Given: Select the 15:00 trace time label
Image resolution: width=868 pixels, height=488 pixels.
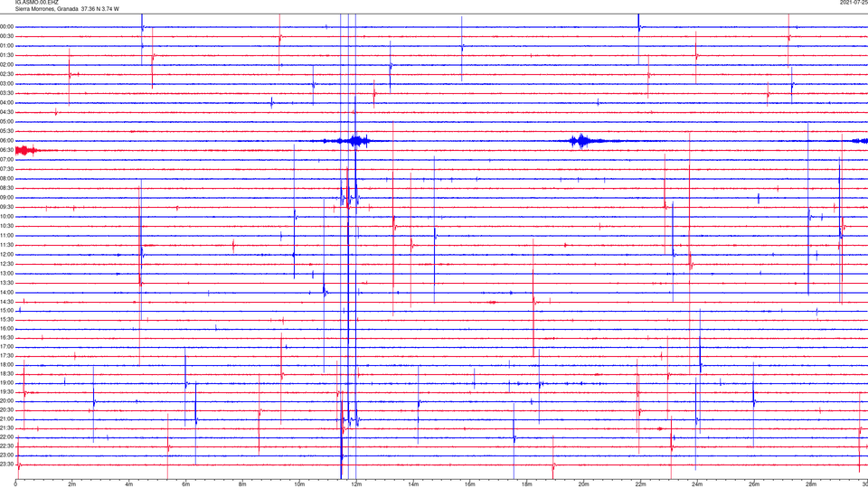Looking at the screenshot, I should (x=7, y=310).
